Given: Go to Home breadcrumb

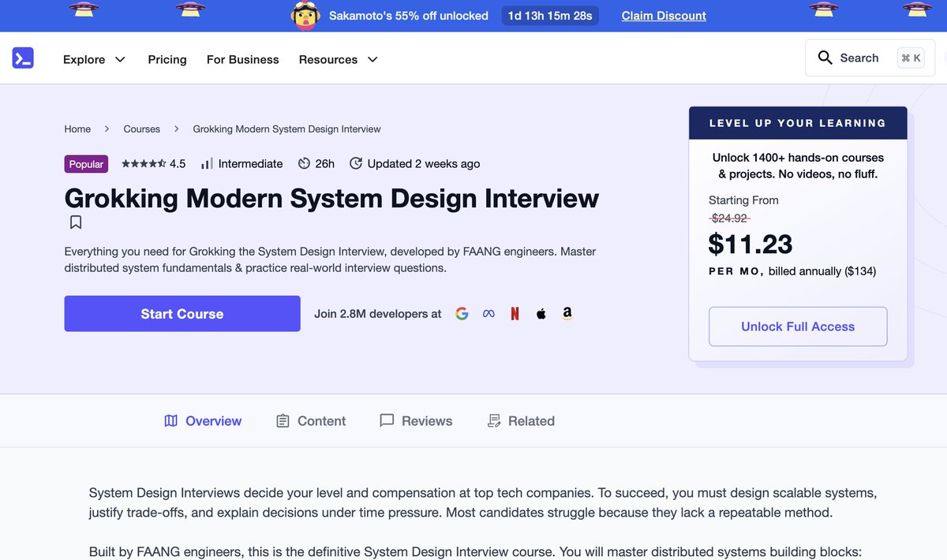Looking at the screenshot, I should click(x=77, y=129).
